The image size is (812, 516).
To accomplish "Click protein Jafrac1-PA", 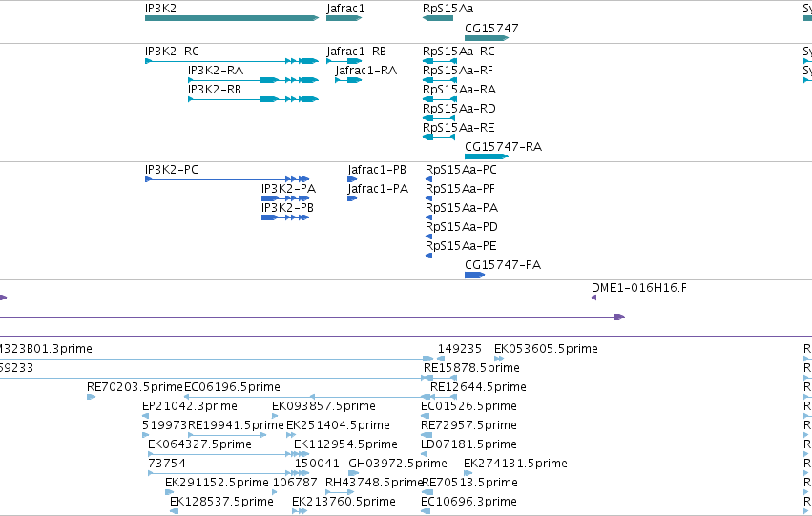I will pyautogui.click(x=352, y=198).
